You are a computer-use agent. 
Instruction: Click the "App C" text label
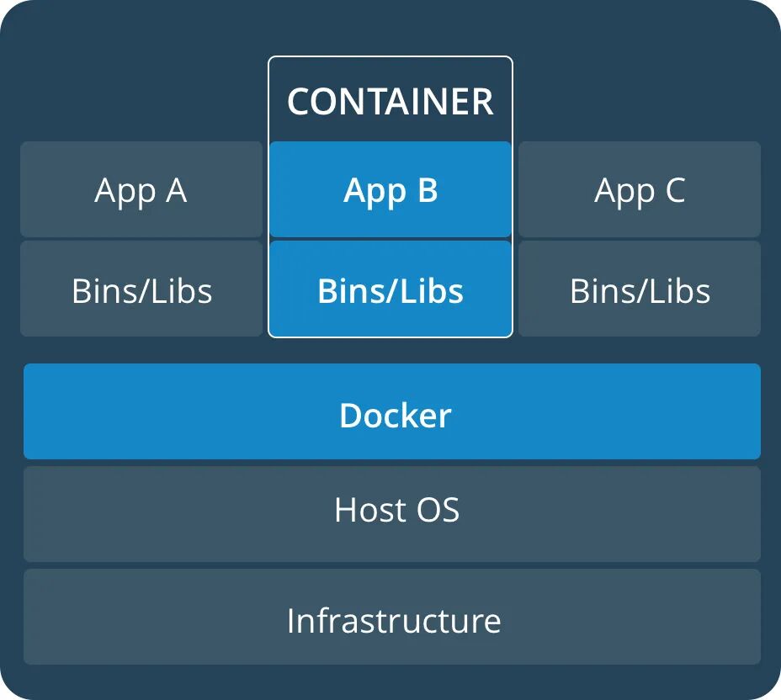640,191
